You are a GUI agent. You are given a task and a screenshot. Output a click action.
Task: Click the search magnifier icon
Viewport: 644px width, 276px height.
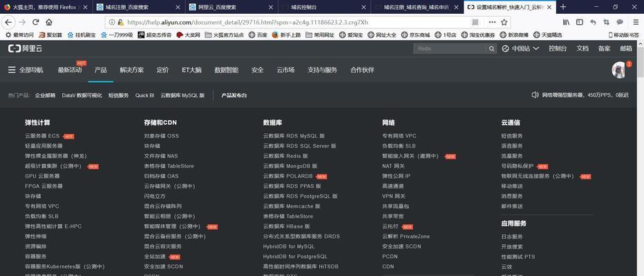(491, 49)
